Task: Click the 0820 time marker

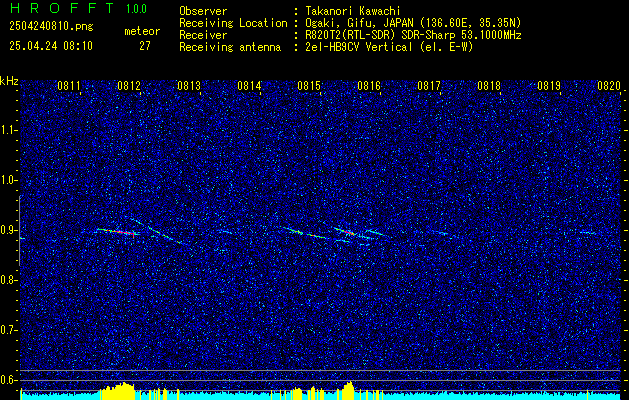Action: (609, 86)
